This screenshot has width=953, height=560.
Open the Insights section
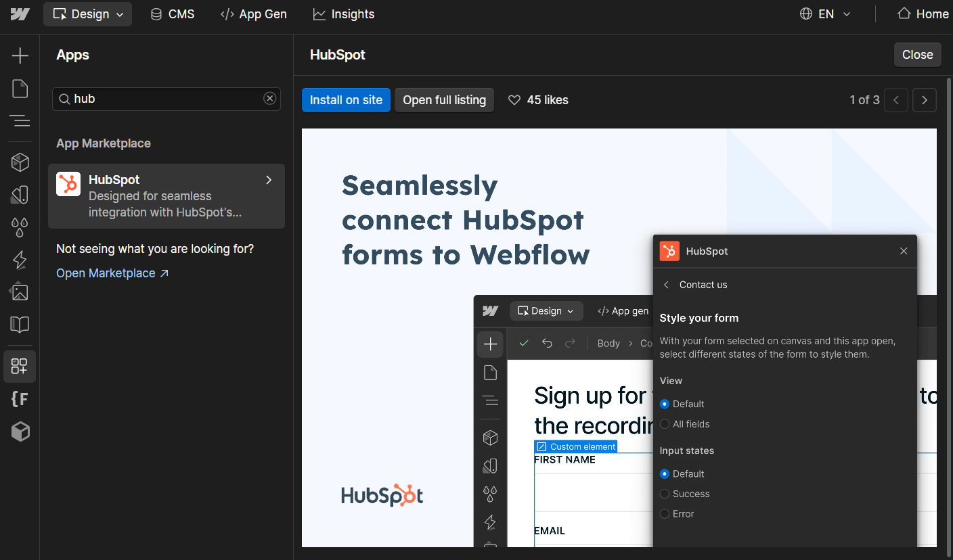(343, 14)
